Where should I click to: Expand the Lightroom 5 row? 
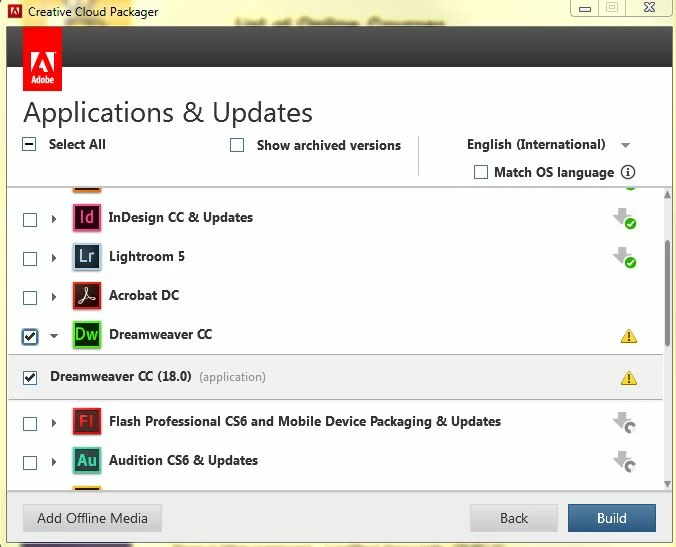[53, 258]
